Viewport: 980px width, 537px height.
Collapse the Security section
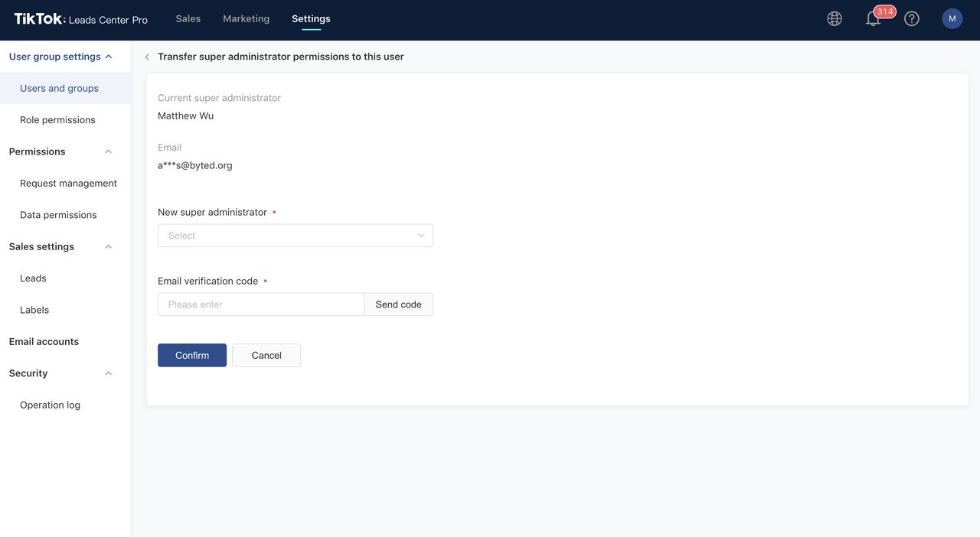tap(108, 373)
